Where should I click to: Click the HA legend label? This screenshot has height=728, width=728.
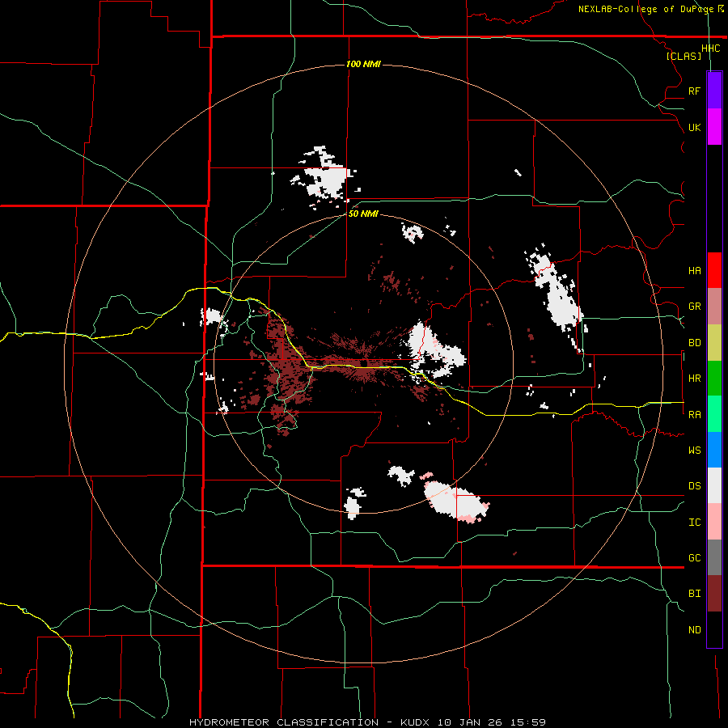tap(694, 270)
